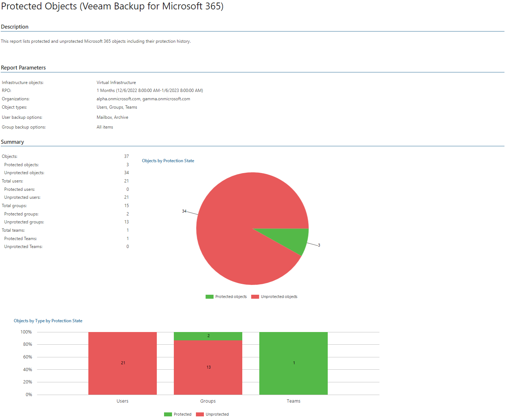Click the red Users bar labeled 21
This screenshot has height=420, width=507.
click(x=122, y=363)
